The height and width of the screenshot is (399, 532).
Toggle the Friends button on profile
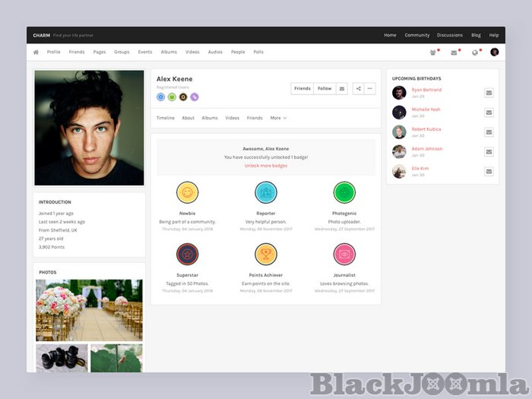tap(302, 89)
